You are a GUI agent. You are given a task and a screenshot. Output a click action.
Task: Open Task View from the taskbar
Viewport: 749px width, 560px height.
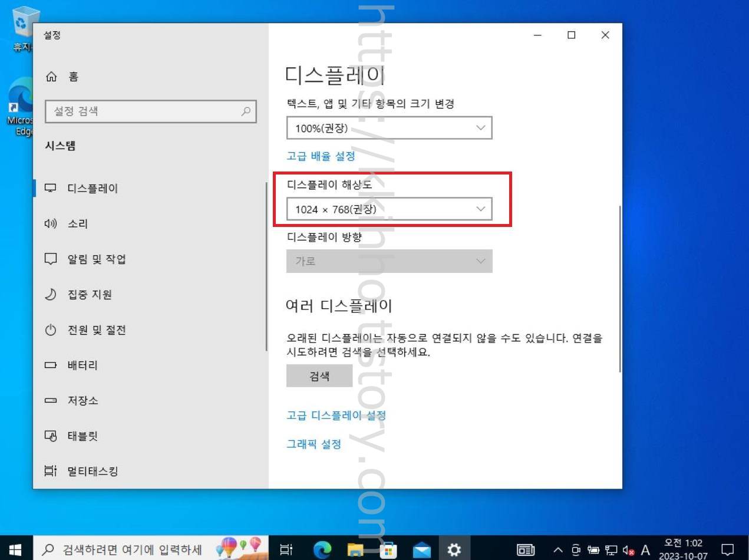click(x=286, y=549)
